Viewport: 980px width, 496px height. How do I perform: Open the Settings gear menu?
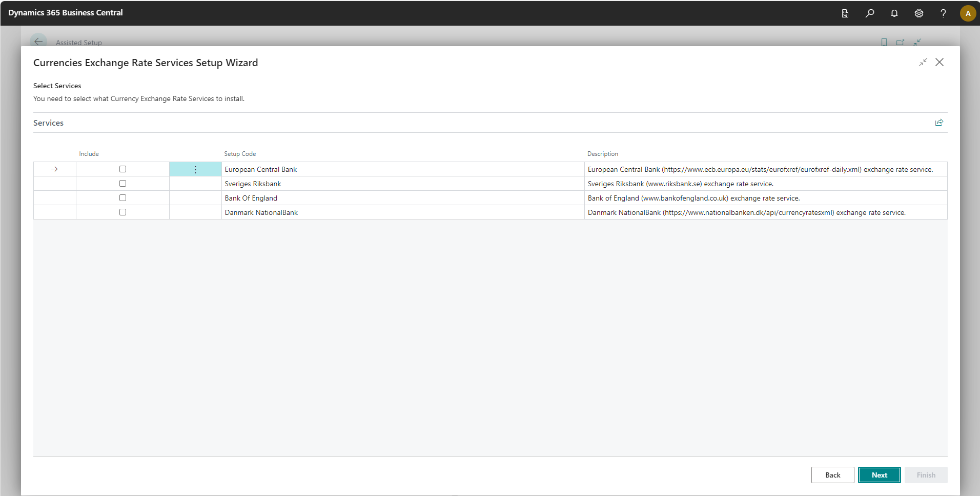point(919,13)
